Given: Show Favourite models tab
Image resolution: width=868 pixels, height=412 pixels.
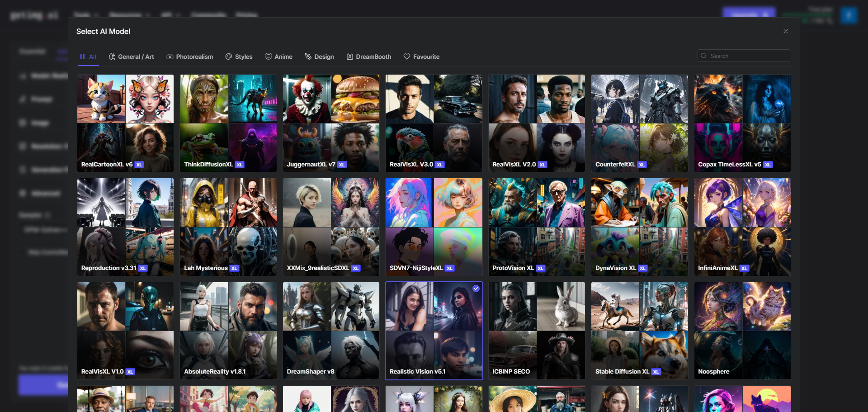Looking at the screenshot, I should pyautogui.click(x=421, y=57).
